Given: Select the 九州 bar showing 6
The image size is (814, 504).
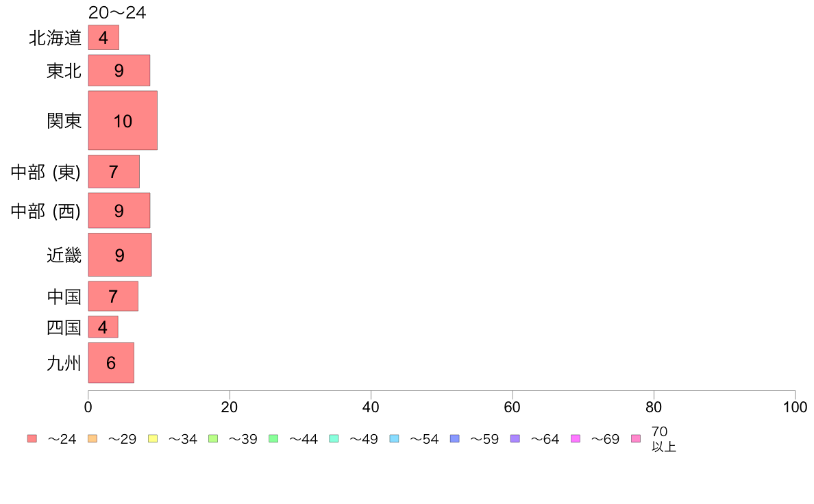Looking at the screenshot, I should [111, 363].
